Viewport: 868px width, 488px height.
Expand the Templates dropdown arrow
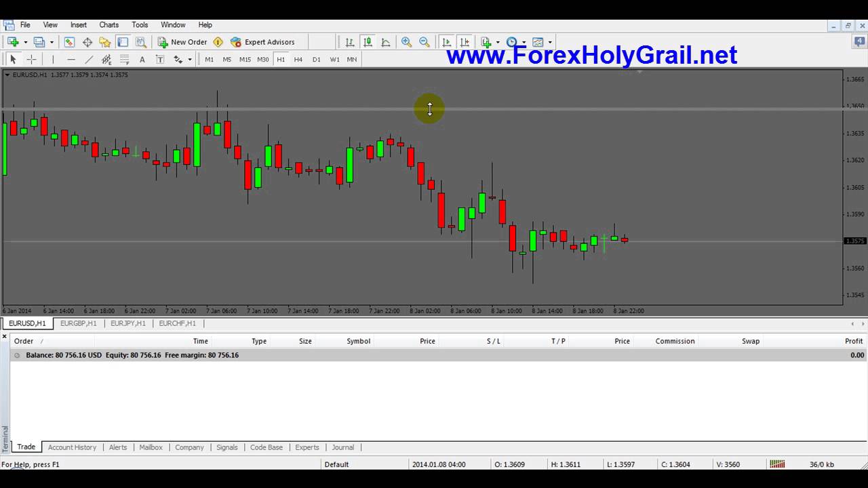pyautogui.click(x=549, y=42)
